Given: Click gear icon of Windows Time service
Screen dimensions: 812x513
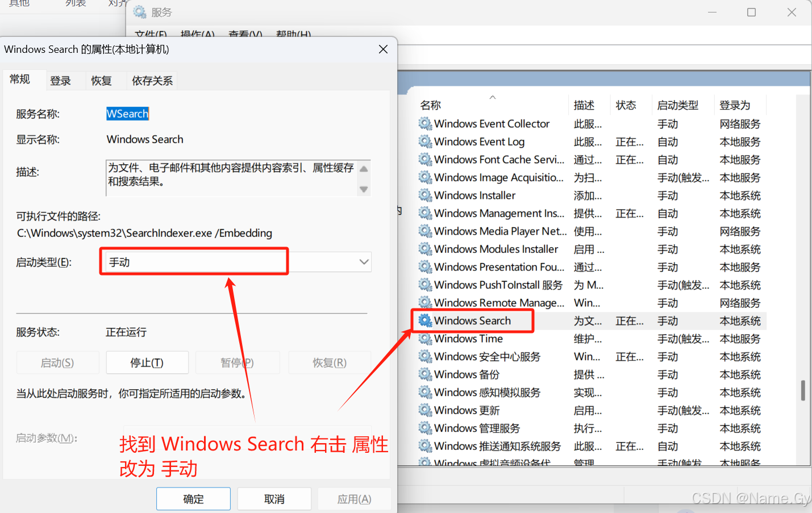Looking at the screenshot, I should [425, 339].
